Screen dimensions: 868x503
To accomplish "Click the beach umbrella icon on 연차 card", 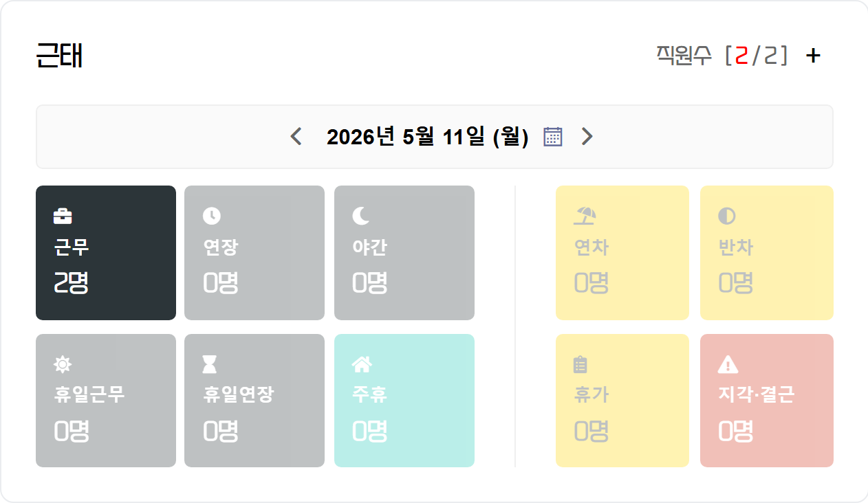I will tap(585, 216).
